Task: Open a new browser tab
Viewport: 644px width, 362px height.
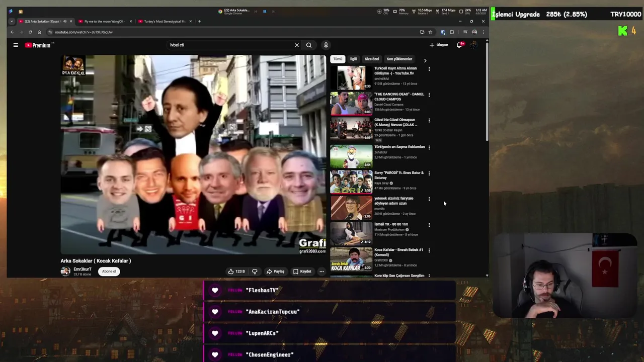Action: coord(199,22)
